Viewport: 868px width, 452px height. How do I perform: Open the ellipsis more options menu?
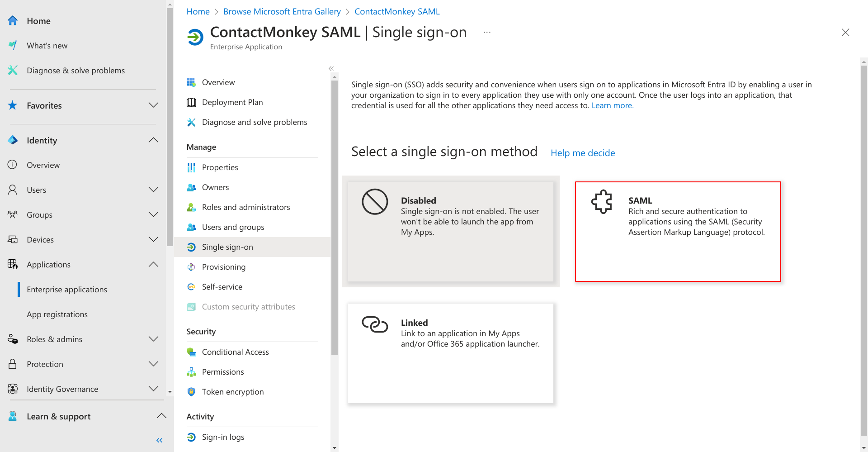click(x=487, y=32)
